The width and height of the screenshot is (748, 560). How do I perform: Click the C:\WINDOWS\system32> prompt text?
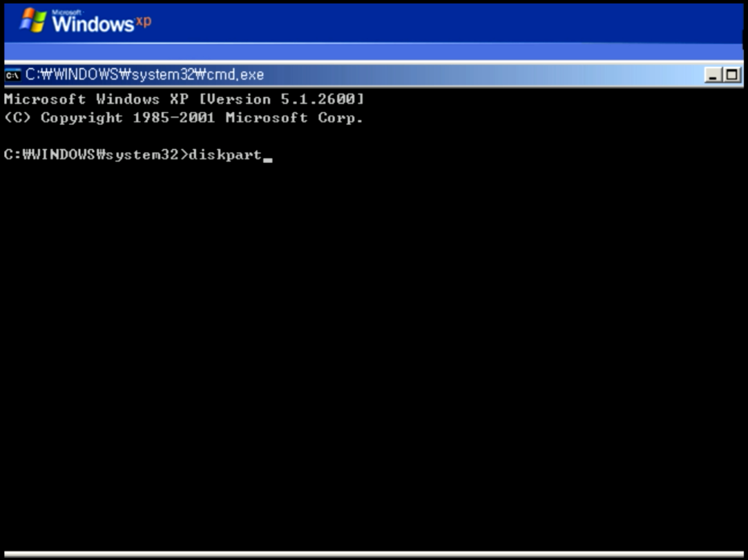96,155
